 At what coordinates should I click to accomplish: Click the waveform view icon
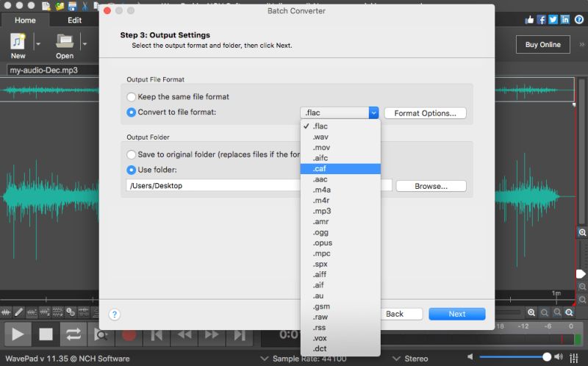[6, 312]
